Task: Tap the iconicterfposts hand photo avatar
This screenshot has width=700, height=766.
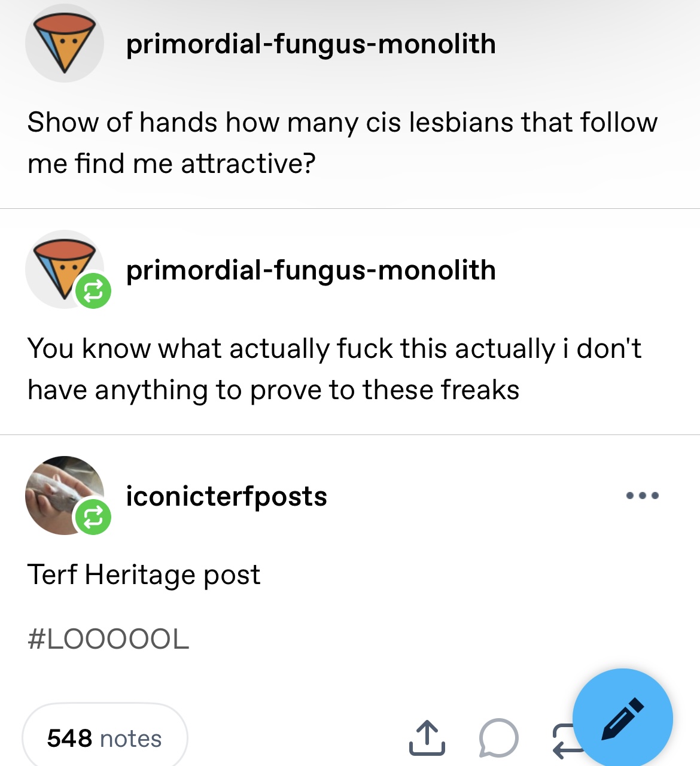Action: (x=65, y=496)
